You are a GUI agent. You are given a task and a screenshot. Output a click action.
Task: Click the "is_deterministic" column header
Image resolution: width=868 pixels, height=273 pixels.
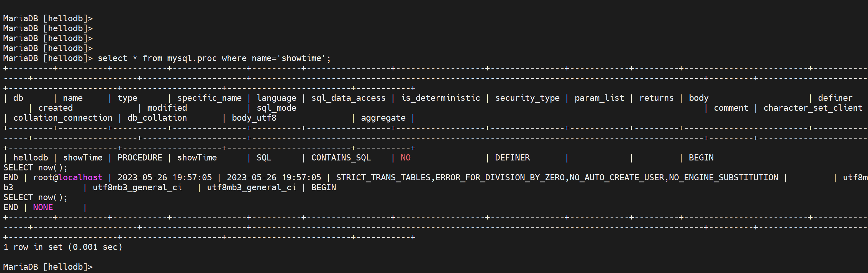coord(440,98)
